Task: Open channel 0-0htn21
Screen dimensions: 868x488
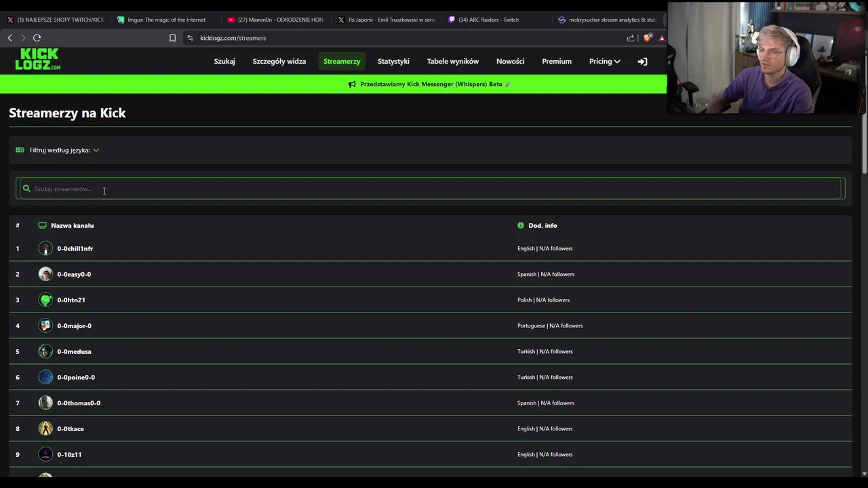Action: click(x=71, y=300)
